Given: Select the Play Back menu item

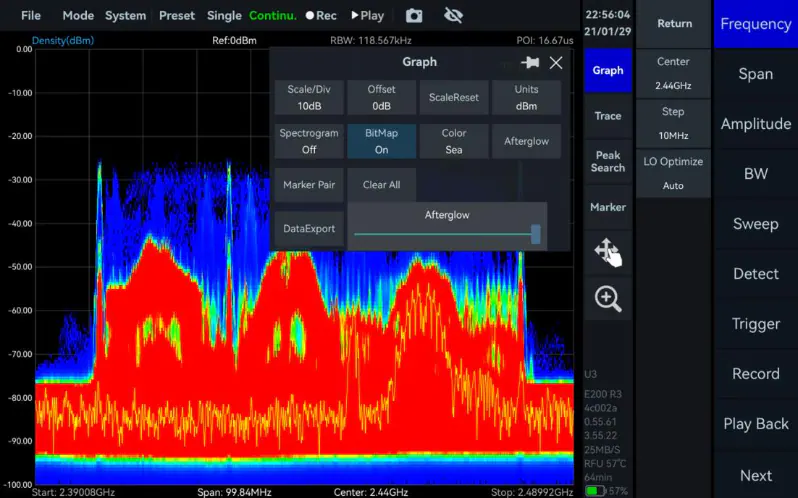Looking at the screenshot, I should coord(756,424).
